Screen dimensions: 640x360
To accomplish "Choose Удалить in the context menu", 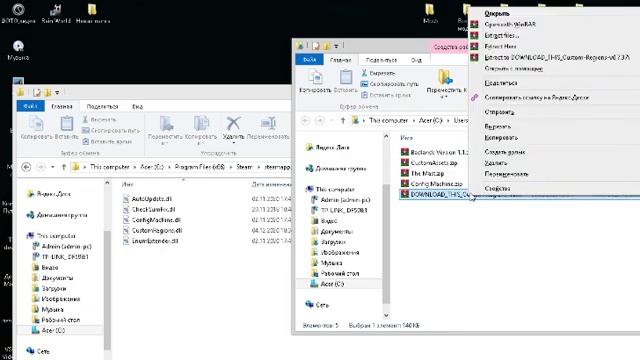I will (496, 163).
